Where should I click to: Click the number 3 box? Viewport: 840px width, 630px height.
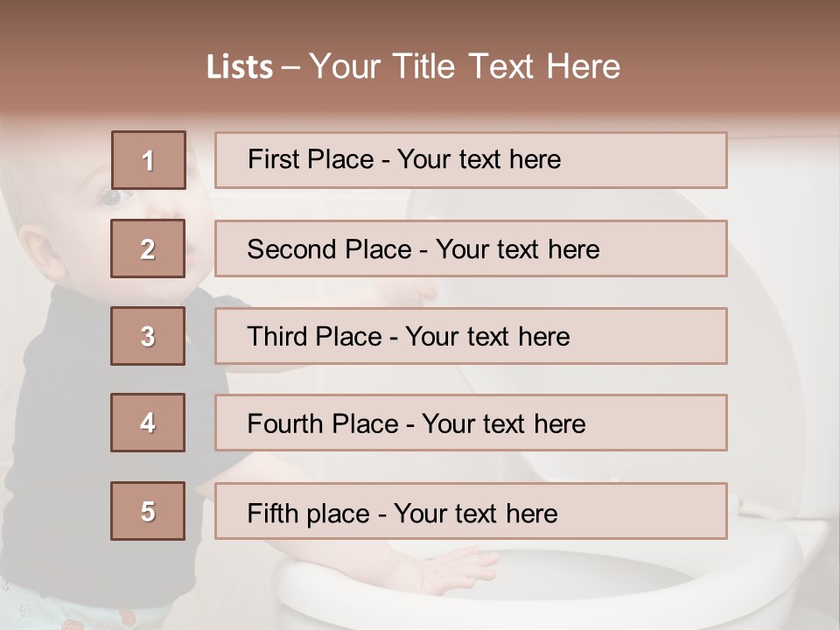click(148, 336)
